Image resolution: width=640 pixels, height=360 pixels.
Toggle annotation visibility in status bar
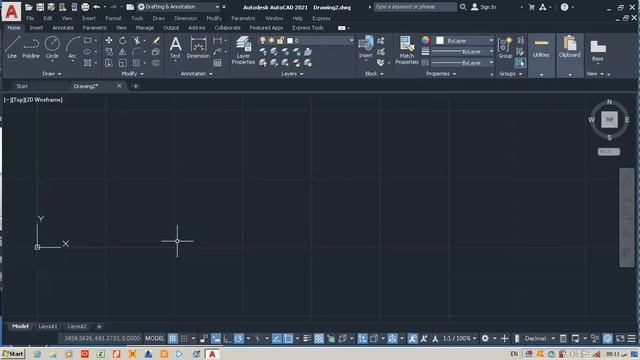pos(412,338)
